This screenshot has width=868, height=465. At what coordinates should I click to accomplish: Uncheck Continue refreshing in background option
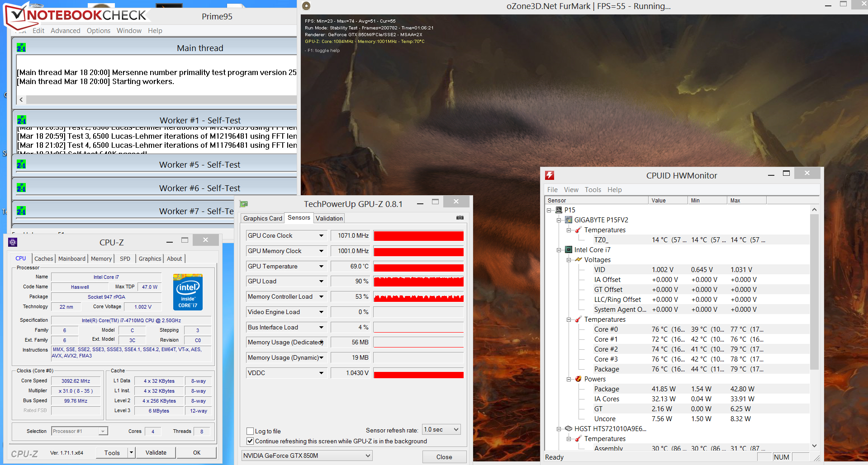tap(250, 441)
